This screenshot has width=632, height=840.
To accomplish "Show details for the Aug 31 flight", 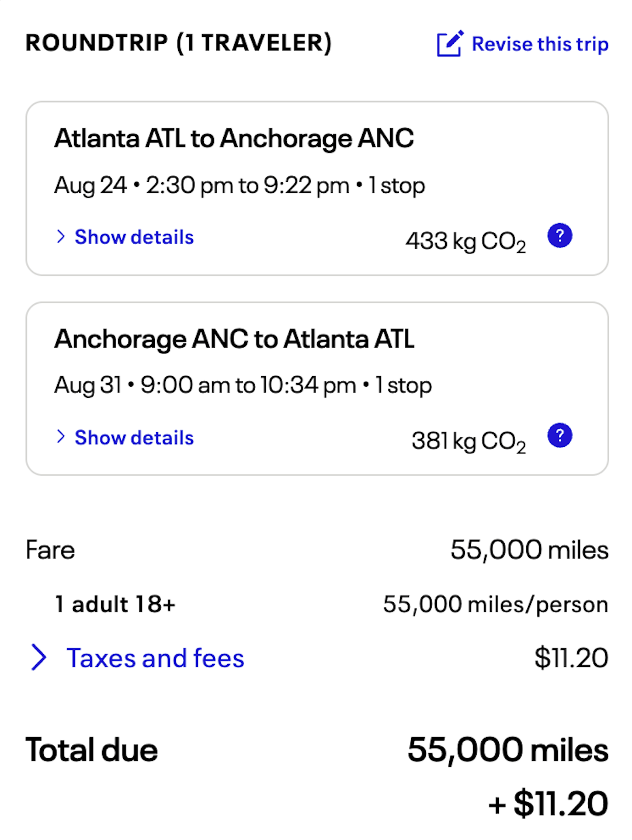I will pyautogui.click(x=134, y=438).
